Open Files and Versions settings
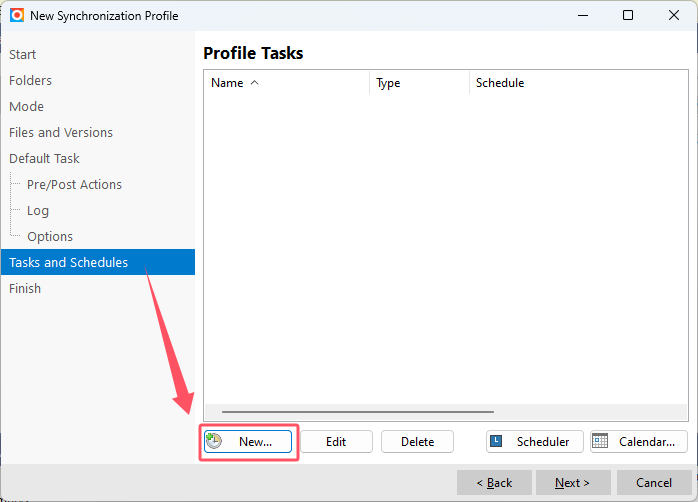698x502 pixels. click(61, 132)
